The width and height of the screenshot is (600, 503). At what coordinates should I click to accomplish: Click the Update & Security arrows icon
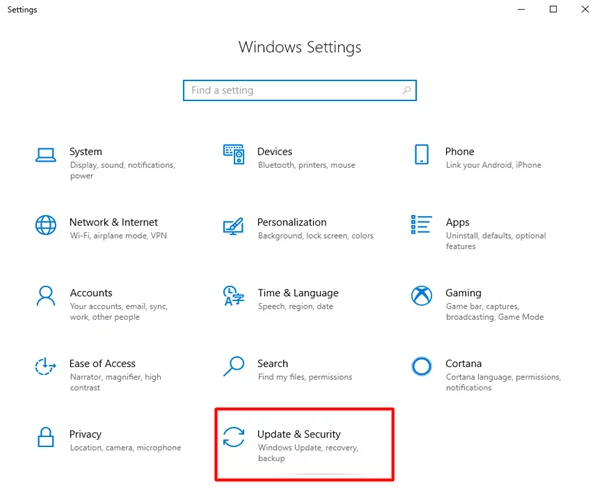click(233, 436)
